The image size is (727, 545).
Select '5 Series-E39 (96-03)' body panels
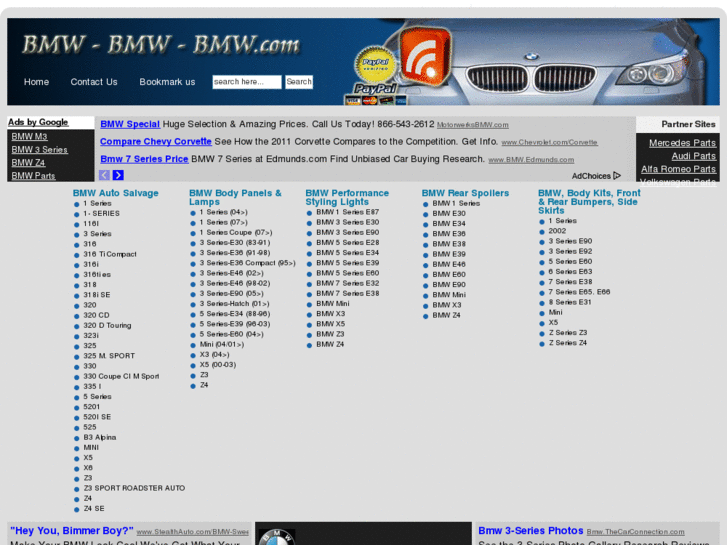(x=235, y=324)
